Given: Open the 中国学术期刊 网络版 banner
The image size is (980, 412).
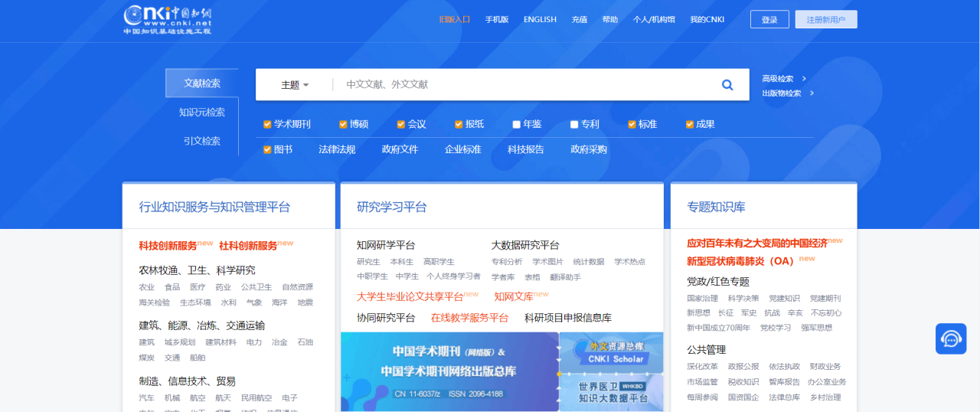Looking at the screenshot, I should point(449,371).
